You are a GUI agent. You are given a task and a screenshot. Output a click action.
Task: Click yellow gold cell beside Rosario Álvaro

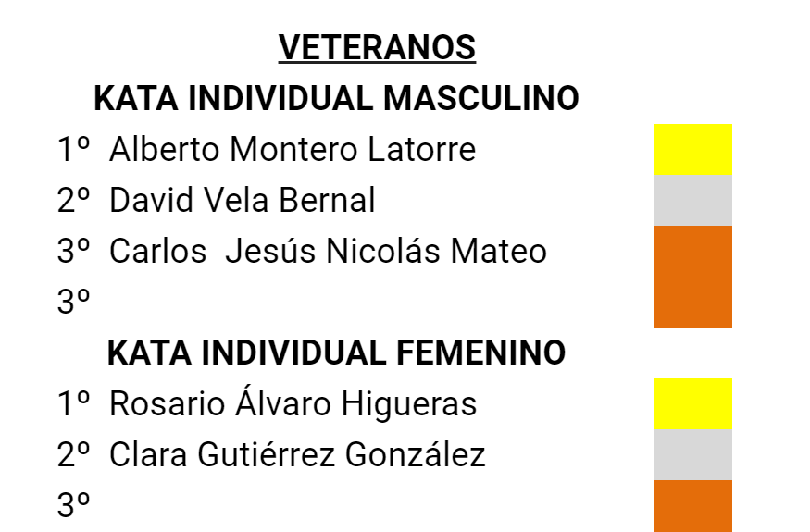(x=693, y=404)
